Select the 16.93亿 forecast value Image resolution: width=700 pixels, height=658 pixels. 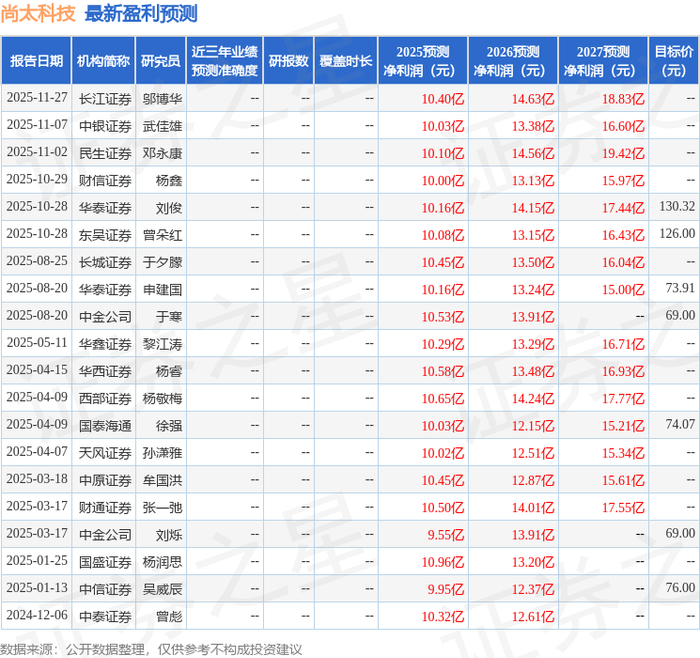click(x=623, y=371)
